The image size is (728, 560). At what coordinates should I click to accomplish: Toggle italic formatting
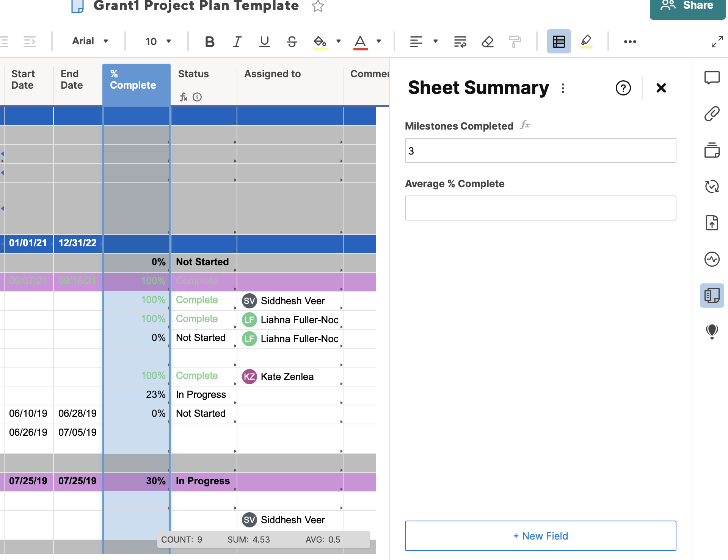(237, 42)
